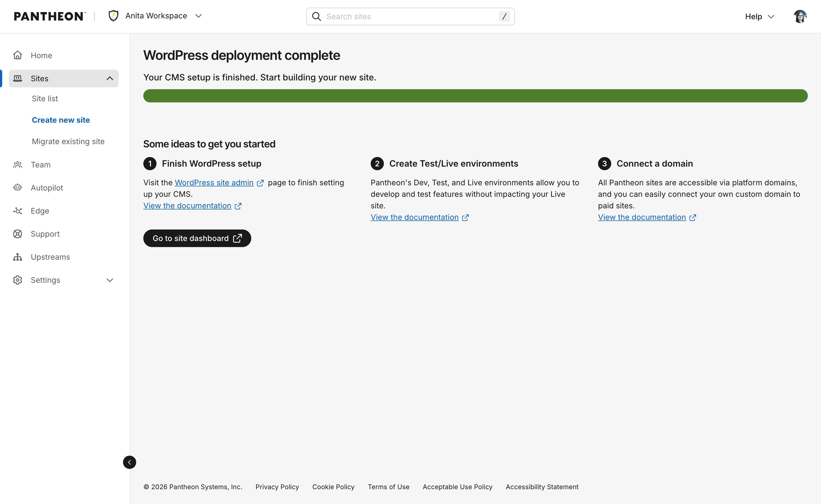This screenshot has height=504, width=821.
Task: Click the Home house icon
Action: click(x=17, y=55)
